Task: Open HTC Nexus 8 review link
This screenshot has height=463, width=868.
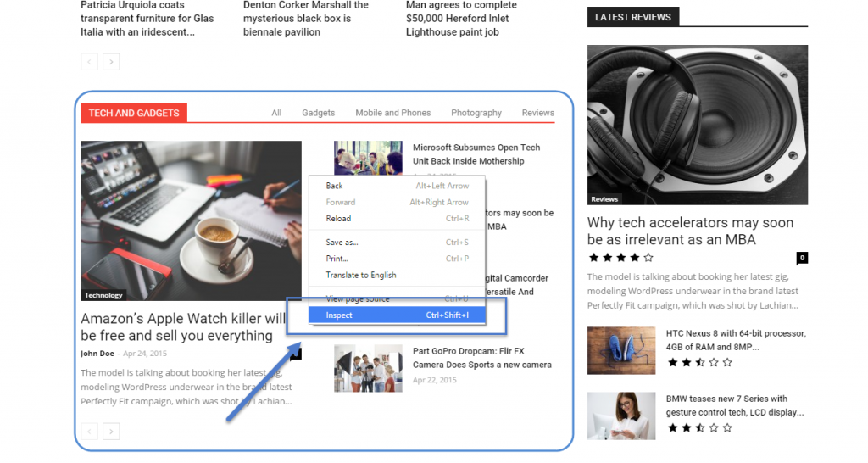Action: tap(736, 340)
